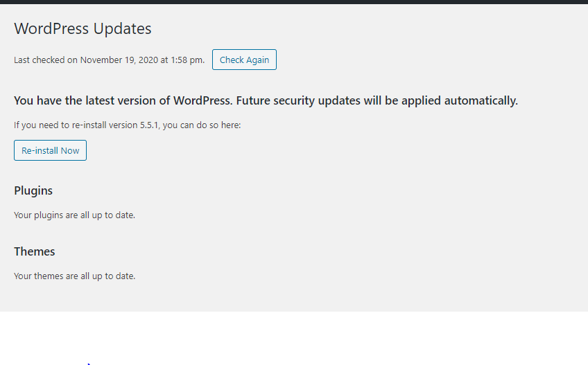Viewport: 588px width, 365px height.
Task: Click 'Your themes are all up to date' text
Action: click(74, 276)
